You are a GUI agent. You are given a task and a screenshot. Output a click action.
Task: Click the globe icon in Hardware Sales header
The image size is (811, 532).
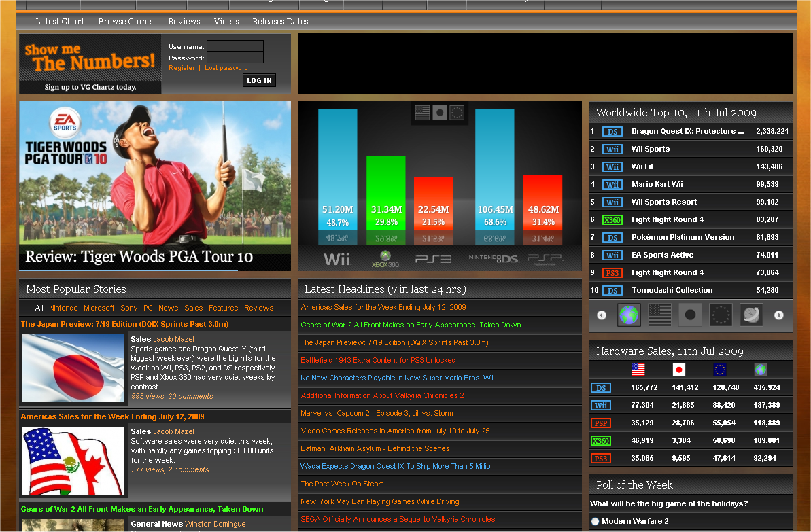pos(760,369)
